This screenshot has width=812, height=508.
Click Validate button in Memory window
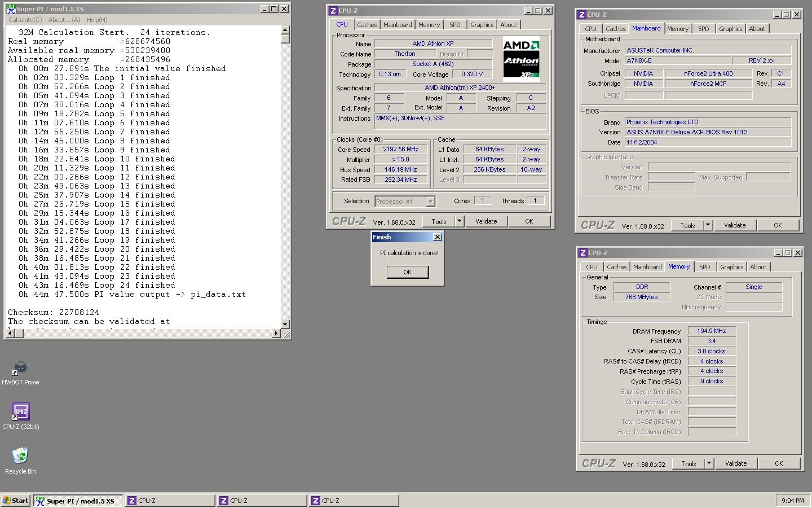[x=736, y=463]
